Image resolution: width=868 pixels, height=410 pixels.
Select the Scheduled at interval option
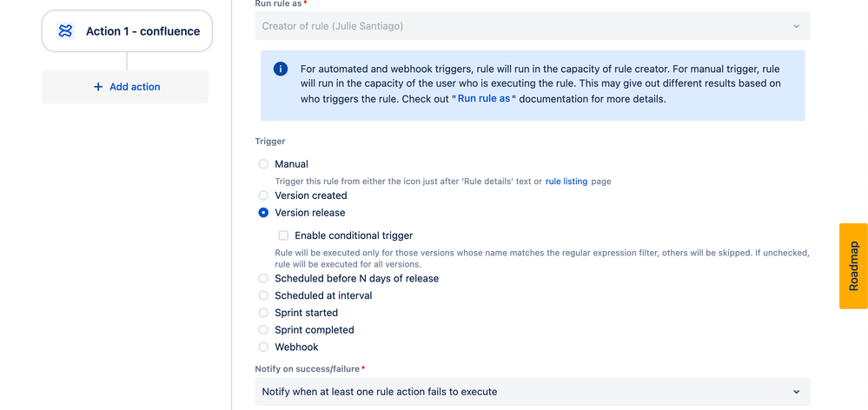point(263,295)
